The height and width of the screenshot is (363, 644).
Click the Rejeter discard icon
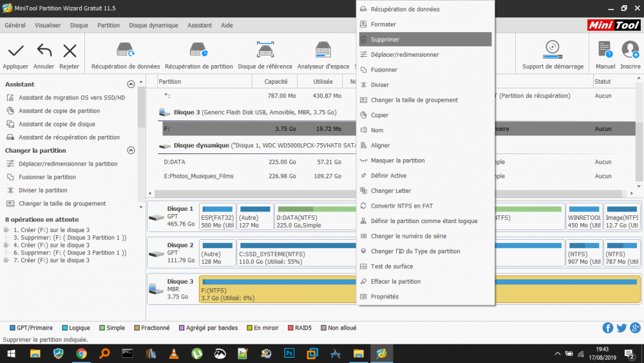click(x=70, y=51)
